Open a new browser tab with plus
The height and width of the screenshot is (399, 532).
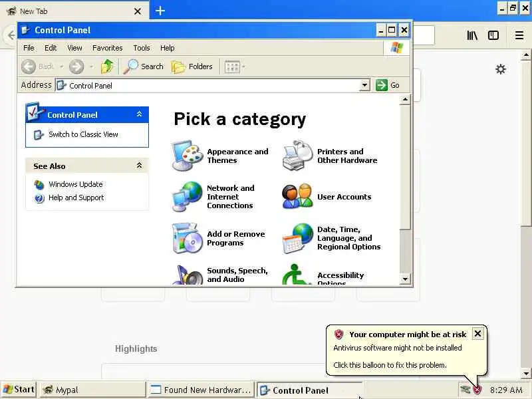pyautogui.click(x=160, y=11)
